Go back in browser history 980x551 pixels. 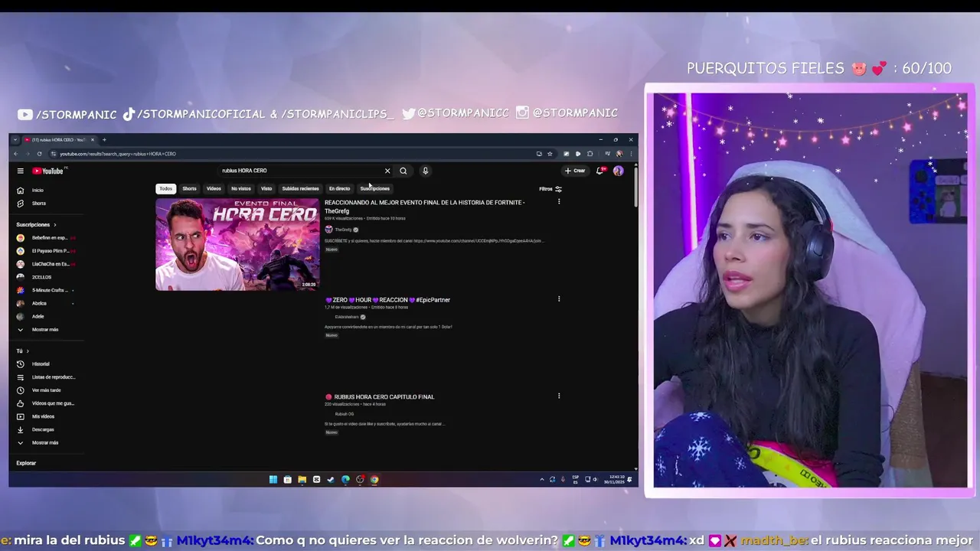click(x=15, y=154)
